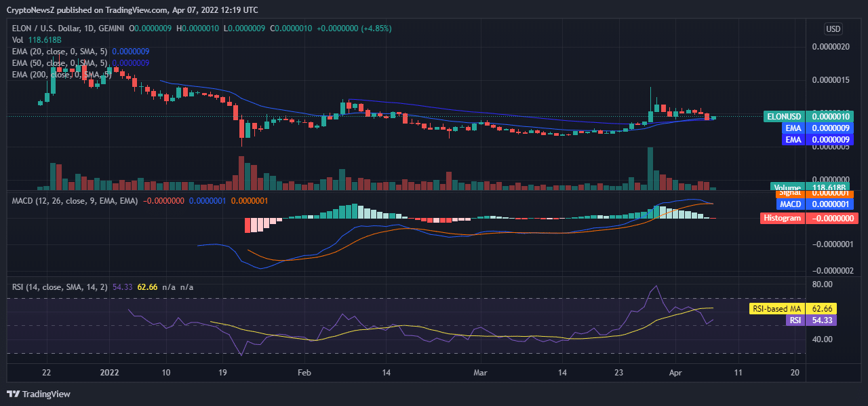The height and width of the screenshot is (406, 868).
Task: Click the TradingView logo
Action: coord(39,394)
